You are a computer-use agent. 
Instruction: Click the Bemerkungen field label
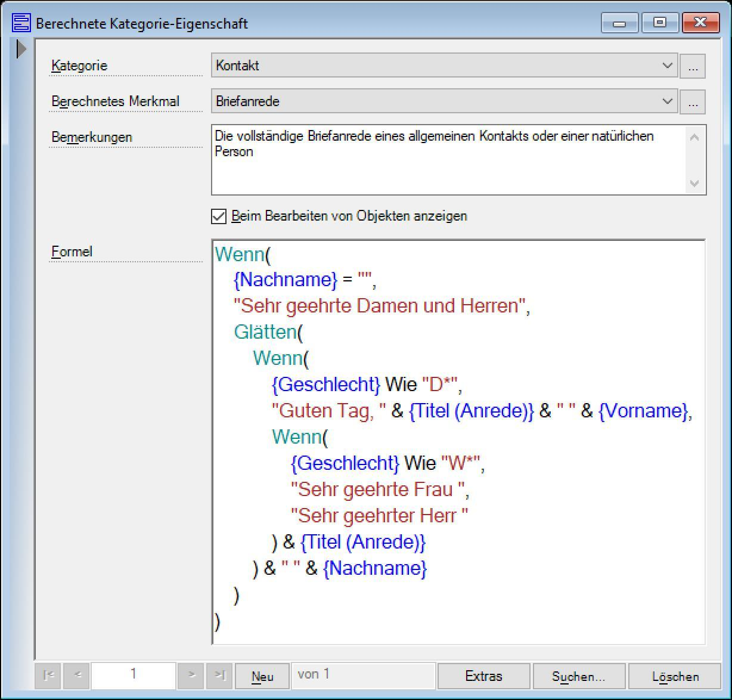coord(92,137)
